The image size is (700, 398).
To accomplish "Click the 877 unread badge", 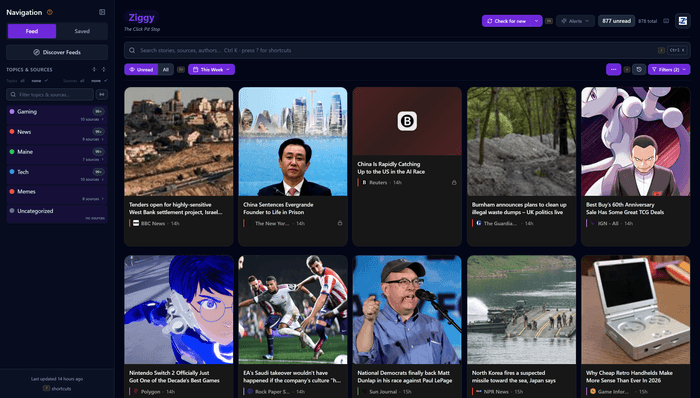I will pos(616,21).
